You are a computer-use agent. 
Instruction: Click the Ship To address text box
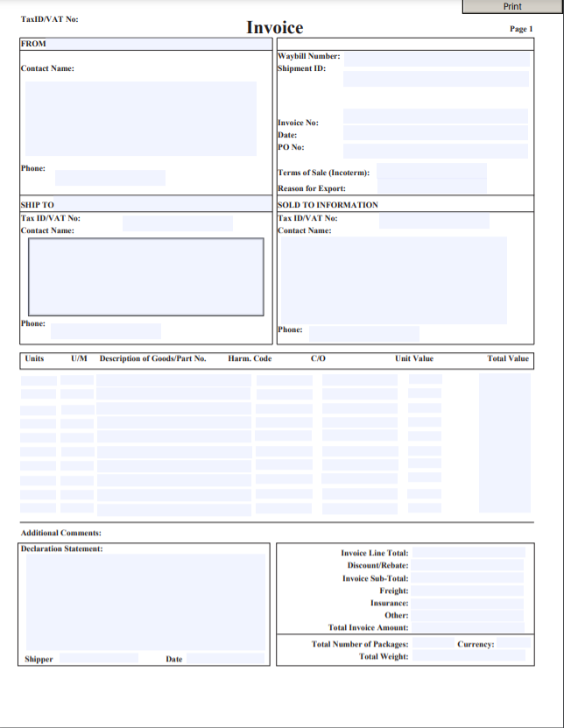145,277
